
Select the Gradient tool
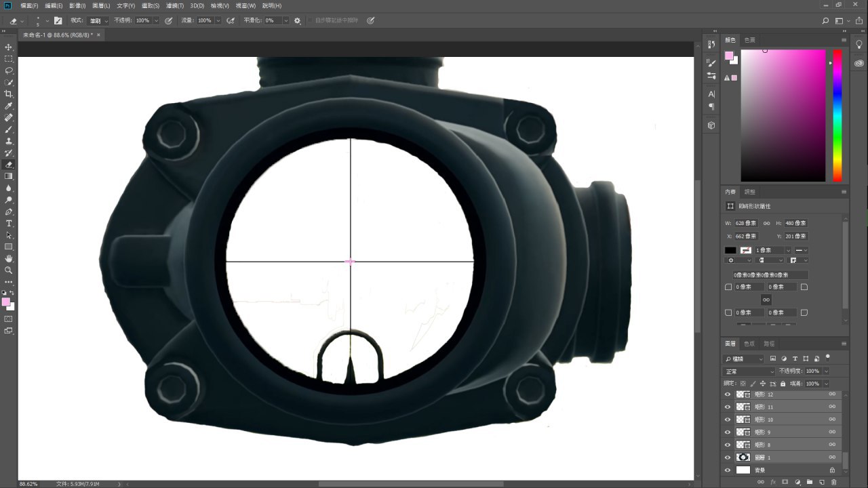coord(9,176)
